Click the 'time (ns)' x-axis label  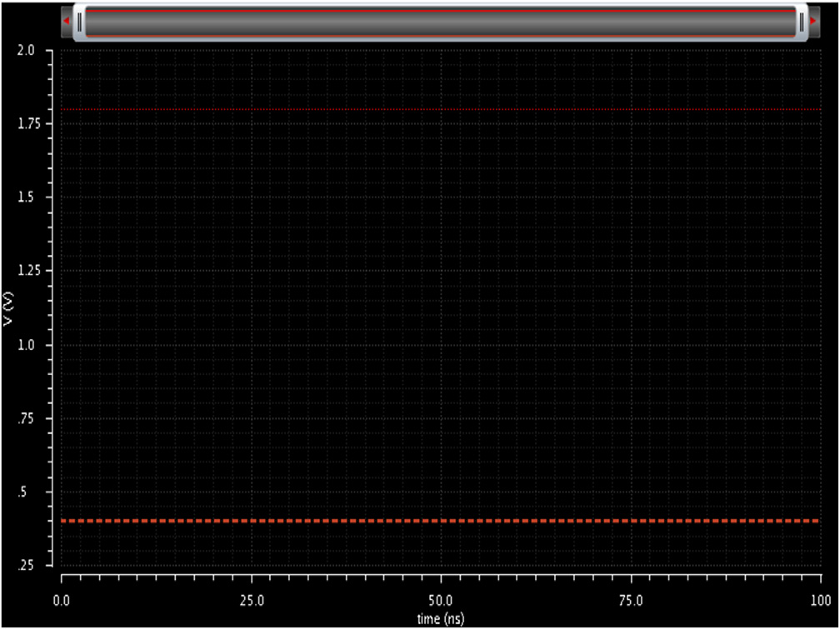441,618
